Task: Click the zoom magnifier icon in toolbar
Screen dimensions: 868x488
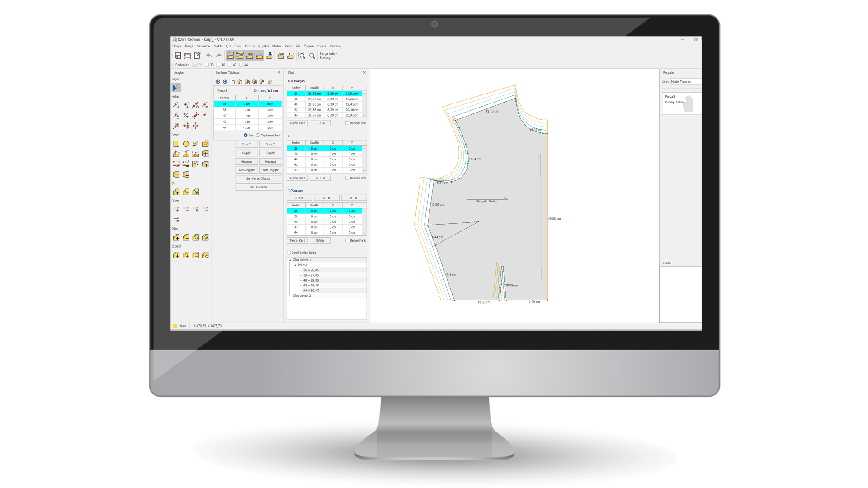Action: tap(312, 56)
